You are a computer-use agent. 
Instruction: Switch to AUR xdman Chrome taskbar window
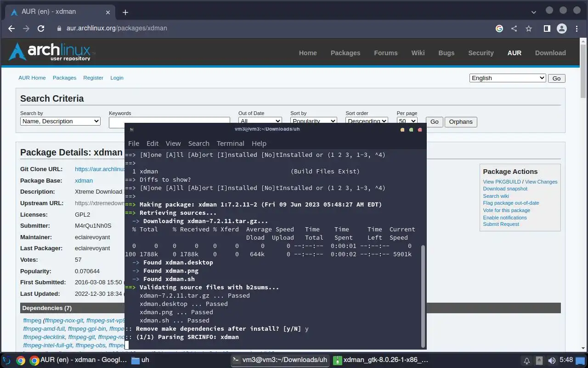click(78, 360)
